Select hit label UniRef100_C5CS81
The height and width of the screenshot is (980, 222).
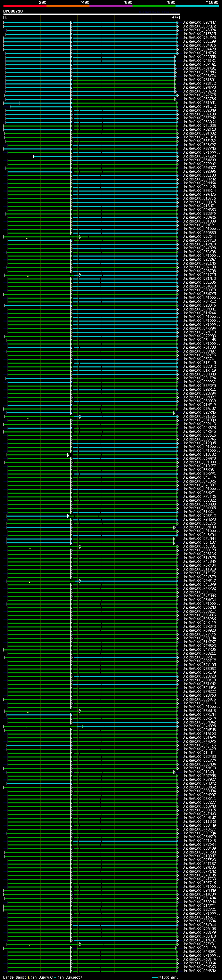(199, 546)
